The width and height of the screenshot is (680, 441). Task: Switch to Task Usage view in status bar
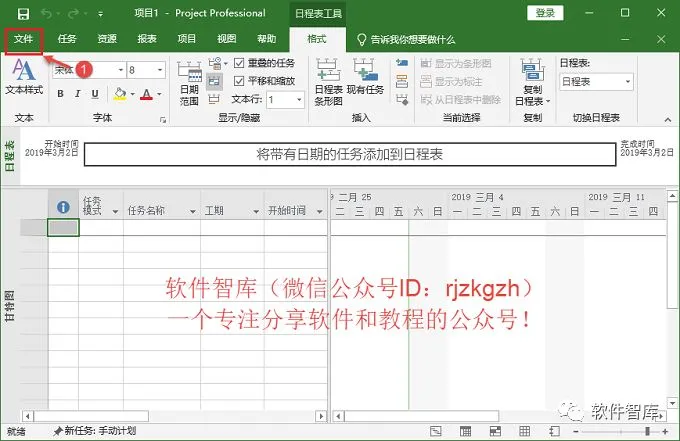(465, 431)
